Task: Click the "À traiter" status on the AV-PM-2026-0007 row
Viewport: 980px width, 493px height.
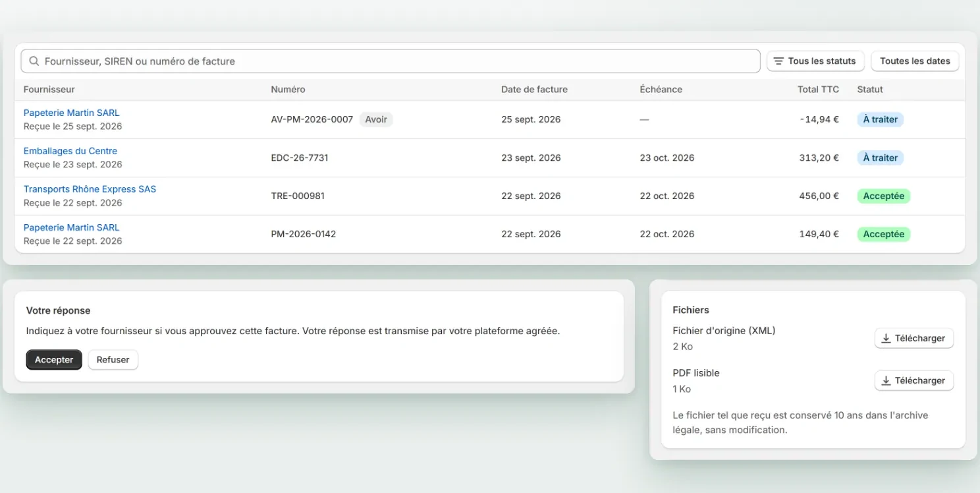Action: point(880,119)
